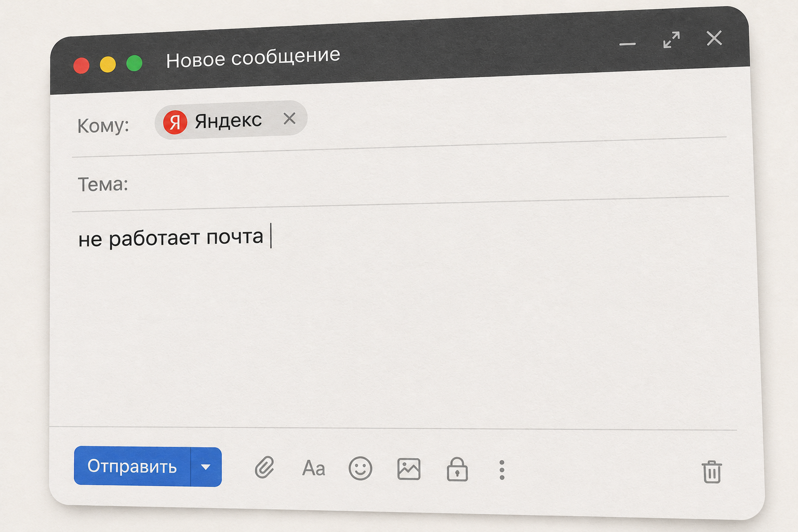
Task: Click the lock encryption icon
Action: click(457, 469)
